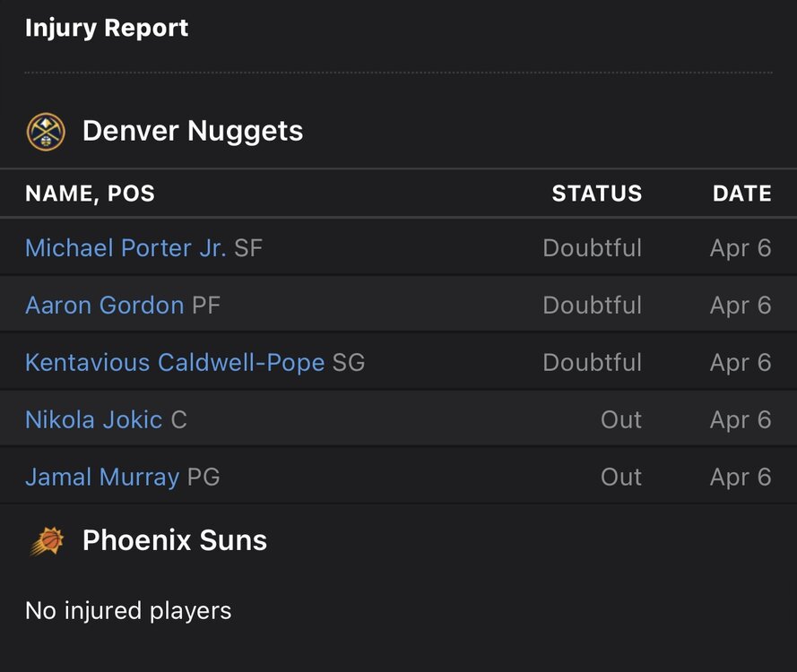The image size is (797, 672).
Task: Click the Denver Nuggets team logo
Action: coord(46,132)
